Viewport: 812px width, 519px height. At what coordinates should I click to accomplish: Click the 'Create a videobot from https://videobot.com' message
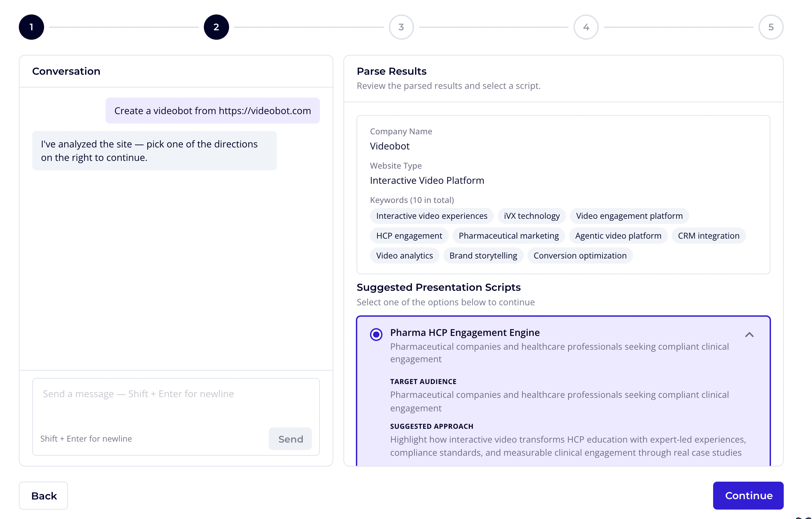click(213, 110)
